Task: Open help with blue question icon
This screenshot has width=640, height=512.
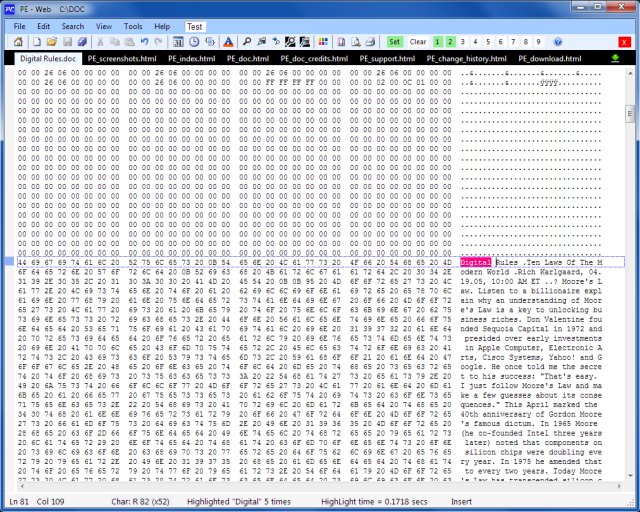Action: [x=558, y=42]
